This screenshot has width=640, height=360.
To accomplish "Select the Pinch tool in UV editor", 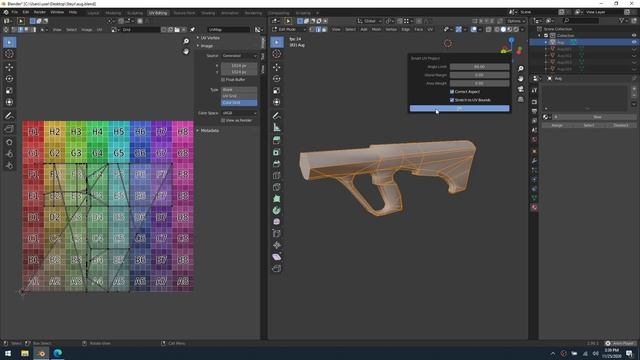I will click(9, 165).
